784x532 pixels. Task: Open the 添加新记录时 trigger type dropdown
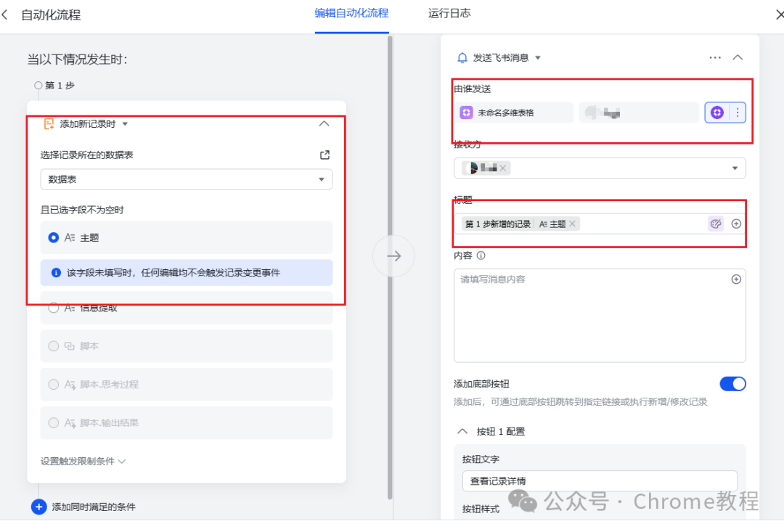point(125,124)
